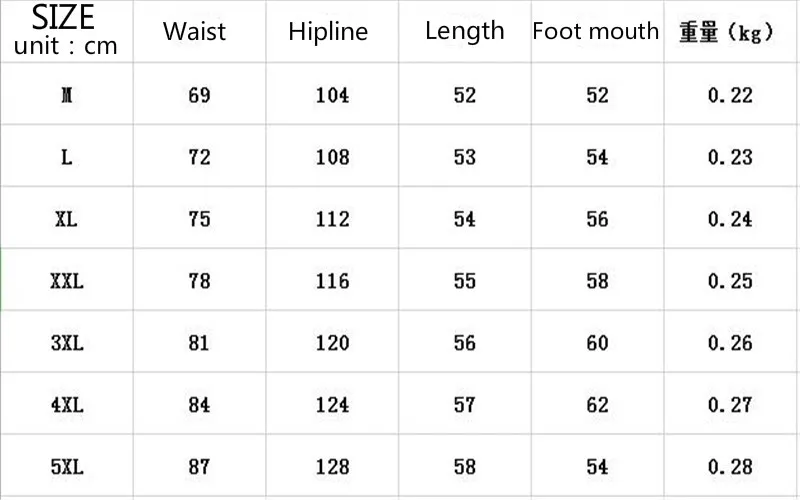Screen dimensions: 800x500
Task: Click the 4XL size row label
Action: pyautogui.click(x=66, y=405)
